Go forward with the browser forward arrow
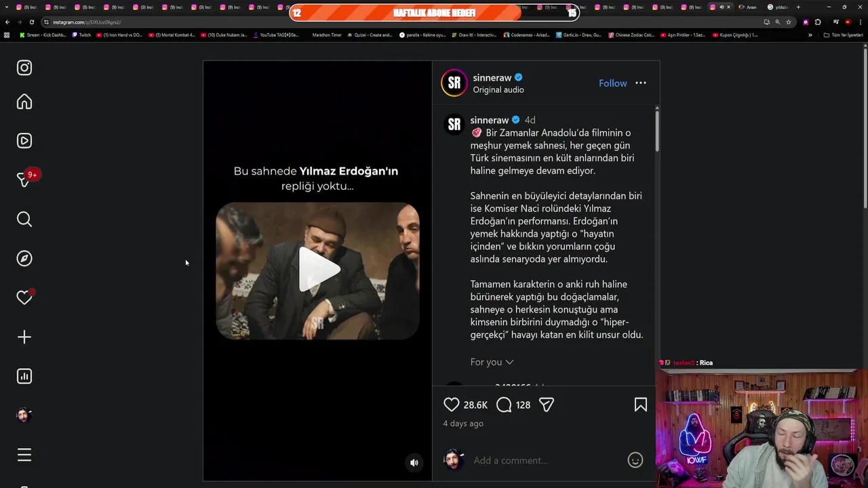868x488 pixels. coord(19,22)
